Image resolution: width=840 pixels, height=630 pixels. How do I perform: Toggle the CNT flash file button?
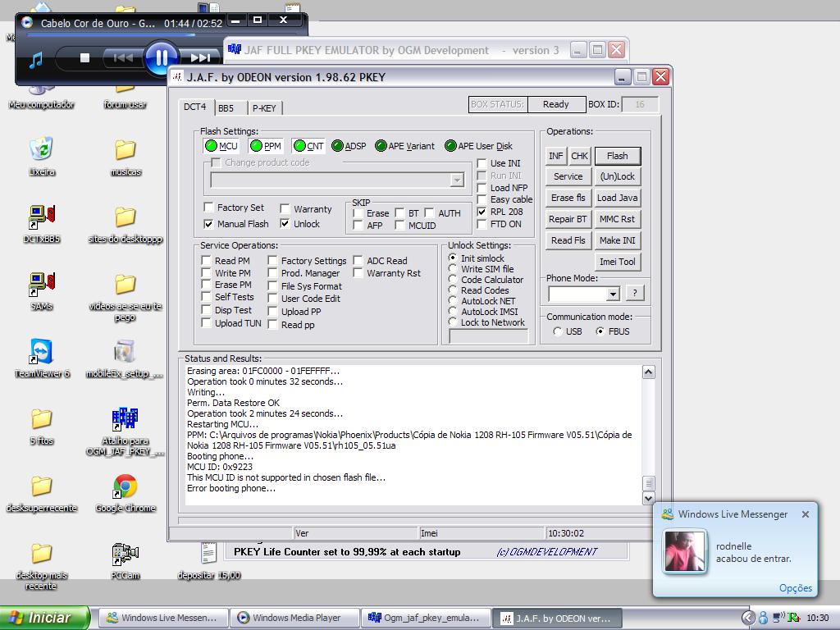[308, 146]
